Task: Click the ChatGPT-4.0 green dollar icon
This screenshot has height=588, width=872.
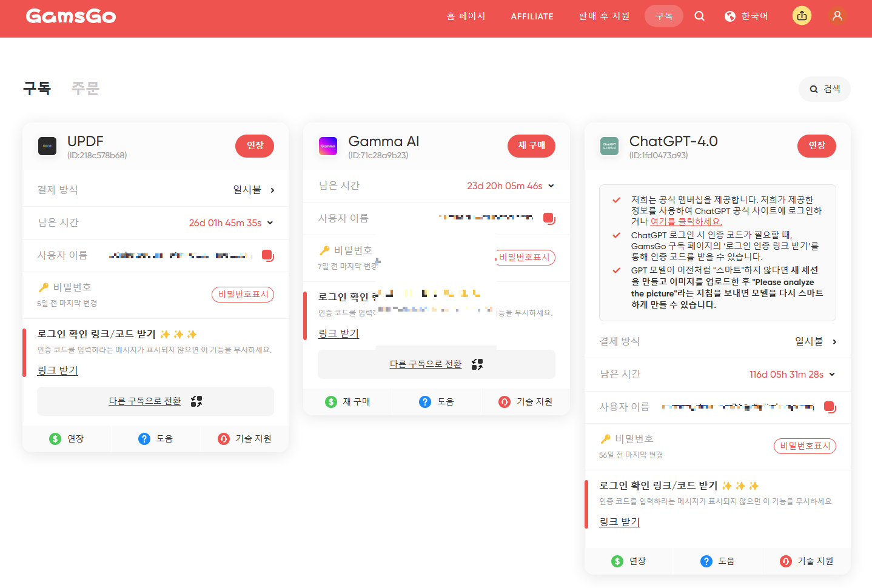Action: tap(617, 561)
